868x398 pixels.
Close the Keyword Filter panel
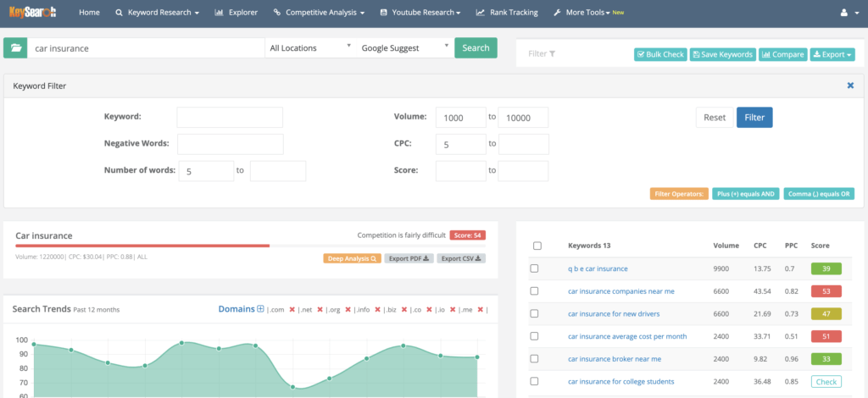pyautogui.click(x=850, y=86)
